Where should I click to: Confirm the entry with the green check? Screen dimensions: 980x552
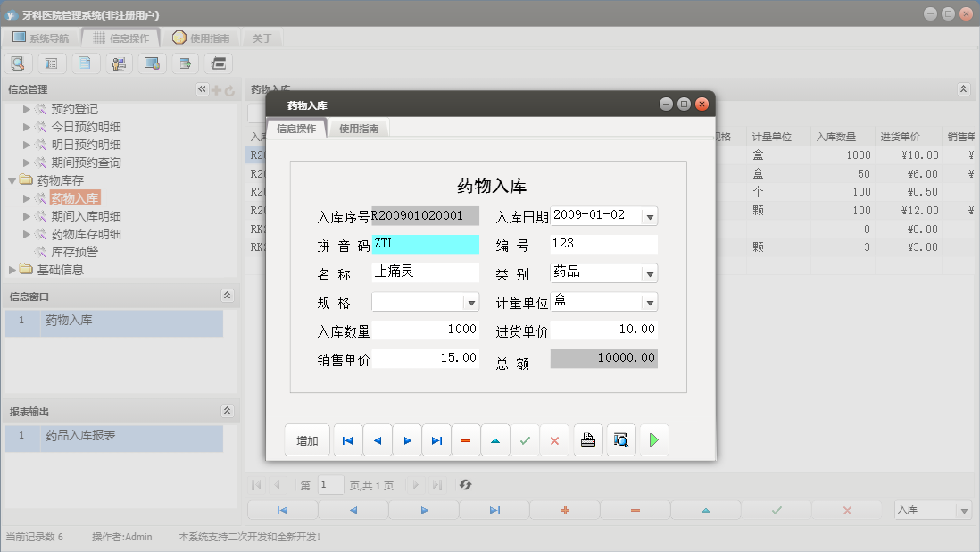[x=525, y=439]
